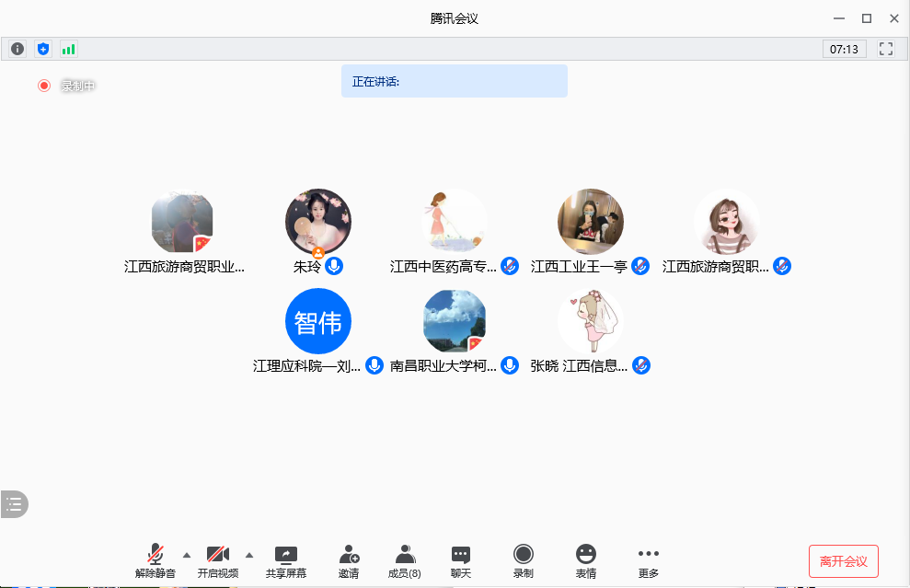Expand audio options arrow beside 解除静音
This screenshot has height=588, width=910.
coord(187,556)
